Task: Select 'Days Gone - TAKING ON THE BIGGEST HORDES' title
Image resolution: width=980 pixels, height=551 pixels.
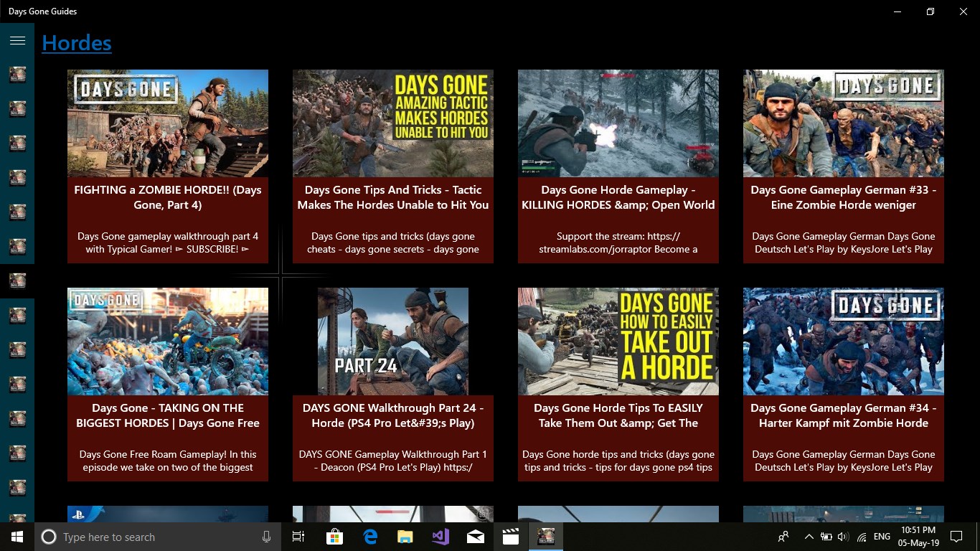Action: (x=168, y=415)
